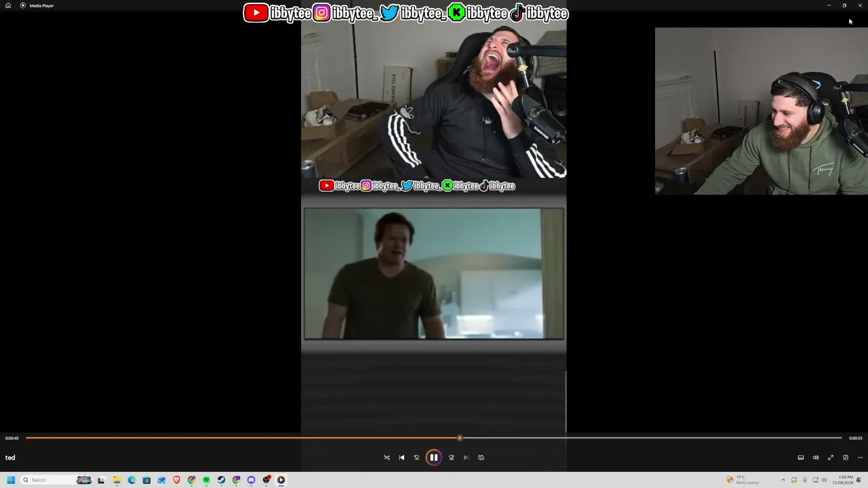The image size is (868, 488).
Task: Click the seek bar progress handle
Action: [460, 438]
